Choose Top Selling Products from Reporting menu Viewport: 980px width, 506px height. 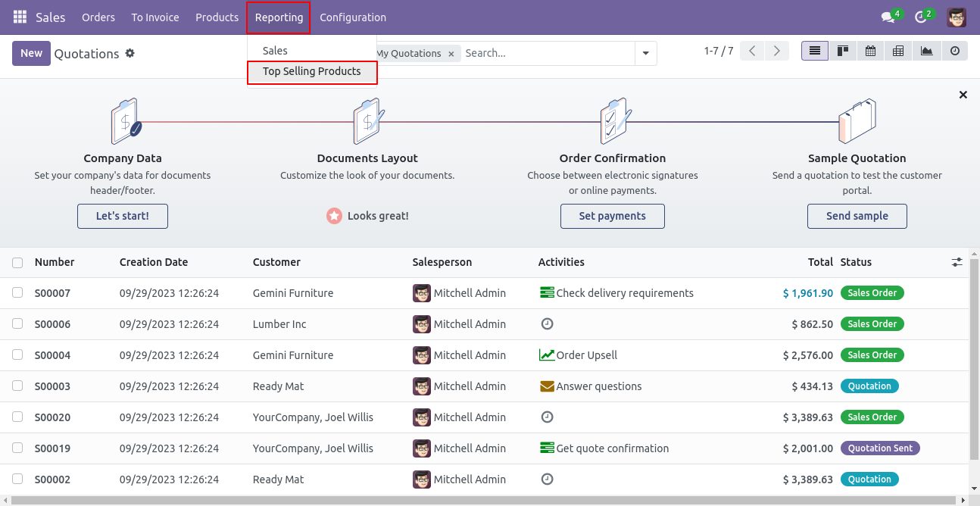pos(311,71)
